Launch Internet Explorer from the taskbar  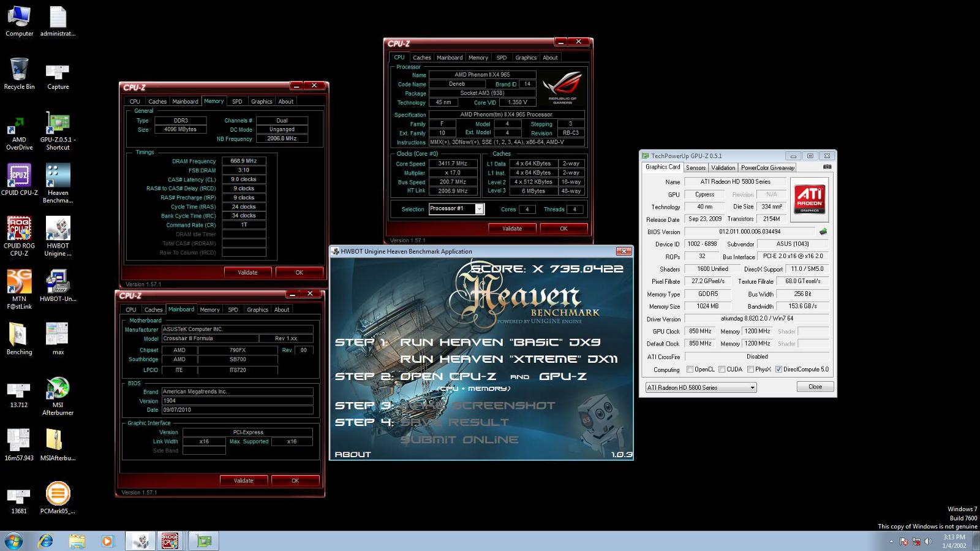(x=45, y=541)
